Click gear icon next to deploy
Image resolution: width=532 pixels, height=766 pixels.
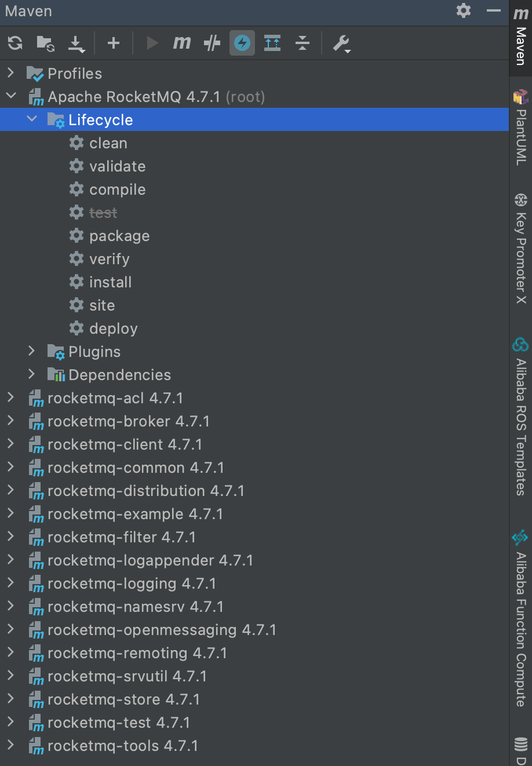pyautogui.click(x=76, y=328)
